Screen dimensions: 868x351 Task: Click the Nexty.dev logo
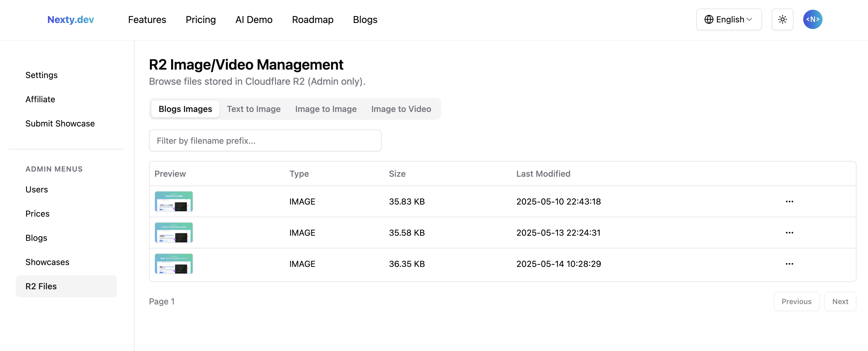[x=71, y=20]
